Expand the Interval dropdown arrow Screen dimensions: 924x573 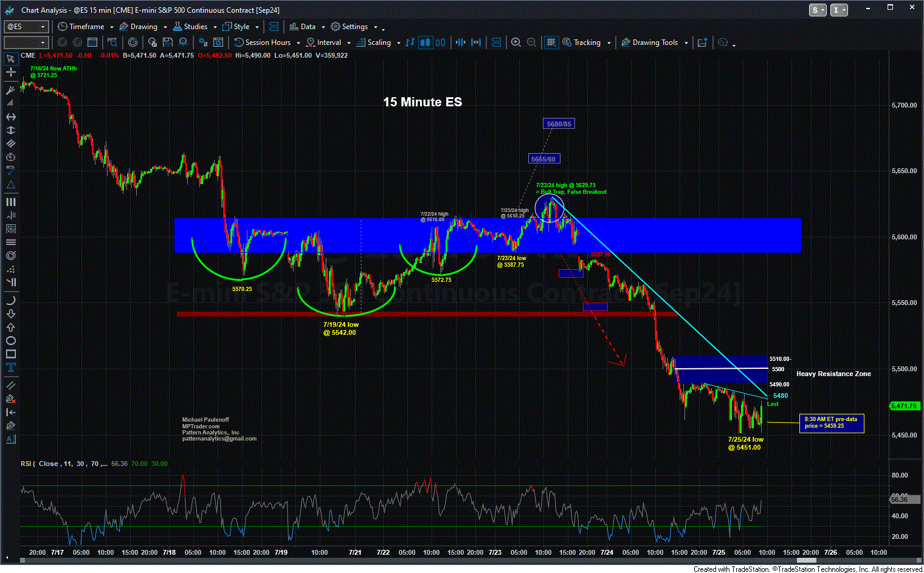tap(348, 43)
